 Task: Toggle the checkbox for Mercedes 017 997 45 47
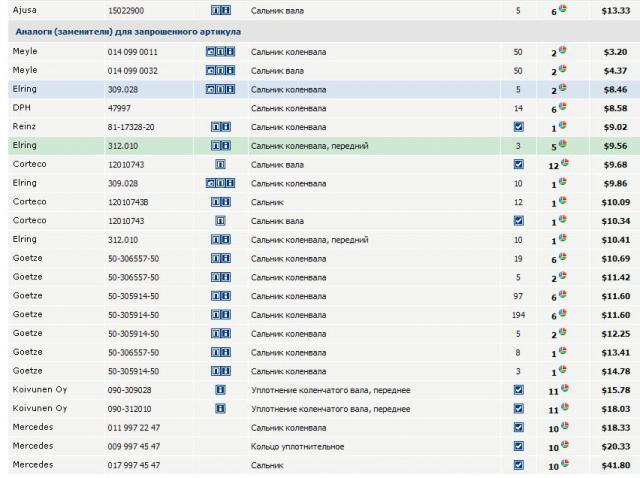pyautogui.click(x=518, y=465)
